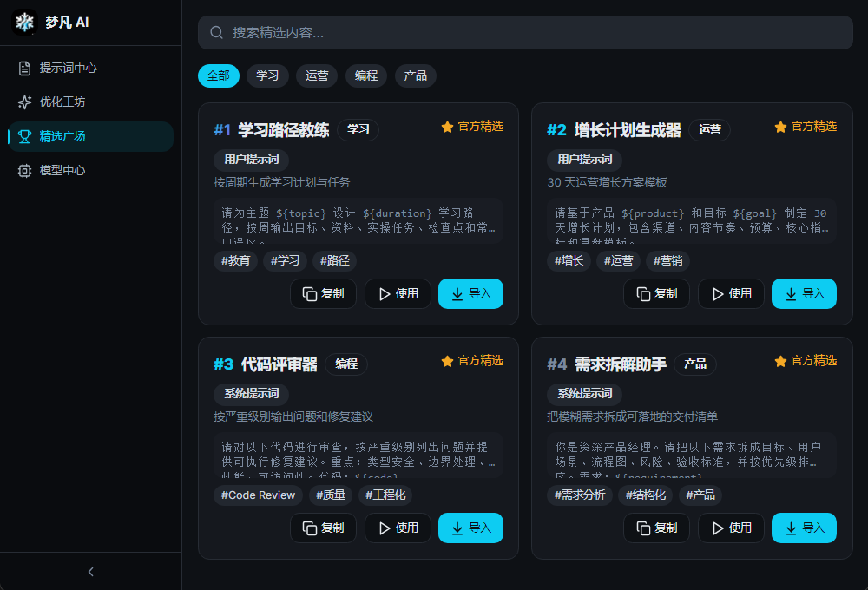Open 提示词中心 document icon in sidebar

coord(24,68)
